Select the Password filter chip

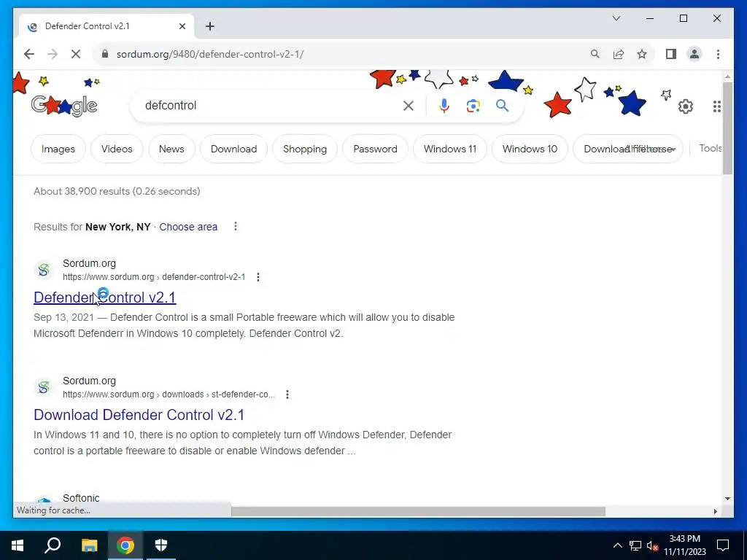pyautogui.click(x=375, y=149)
